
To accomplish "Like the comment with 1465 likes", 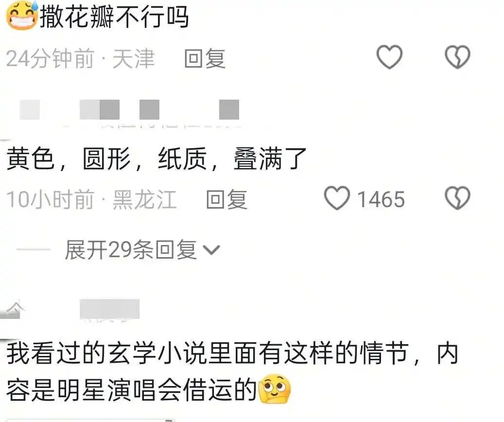I will tap(337, 198).
